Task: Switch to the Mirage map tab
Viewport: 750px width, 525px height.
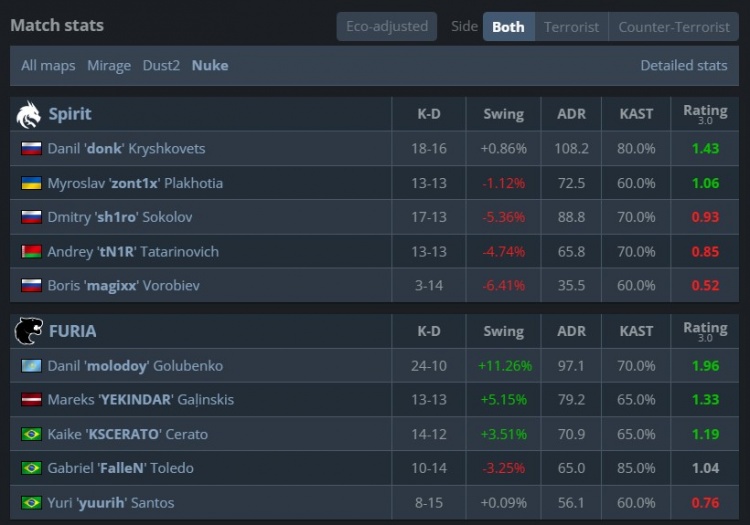Action: point(109,65)
